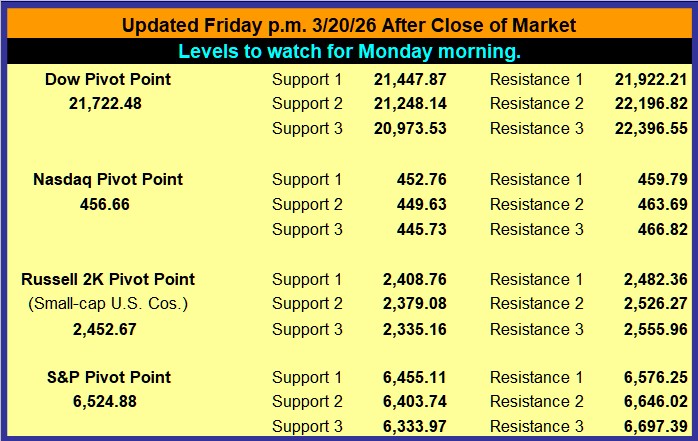Select the Nasdaq Pivot Point label
The image size is (698, 441).
(x=108, y=180)
